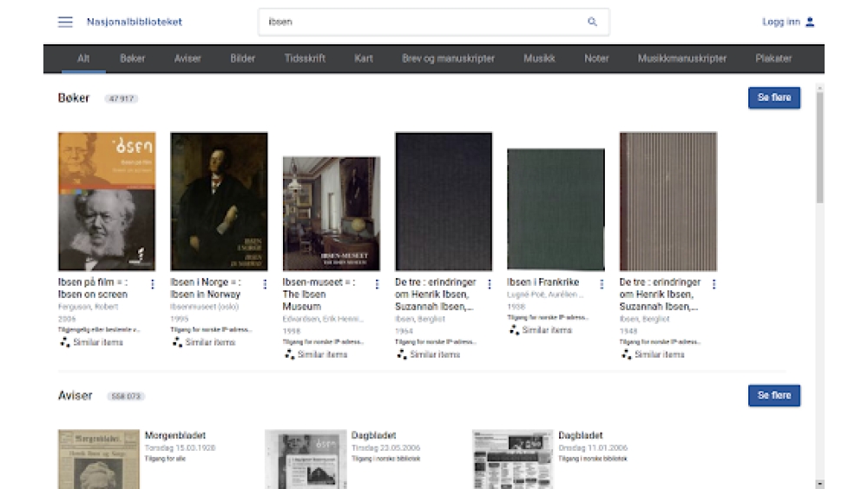Click the Logg inn link
This screenshot has height=489, width=868.
[x=780, y=22]
